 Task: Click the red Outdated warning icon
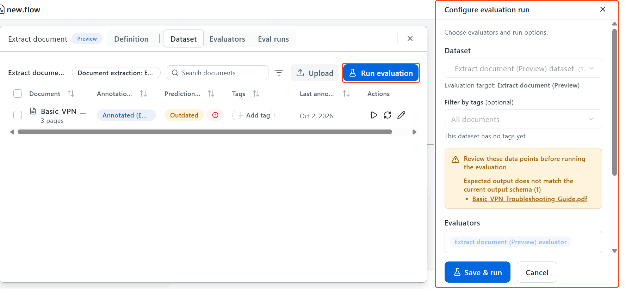(215, 115)
